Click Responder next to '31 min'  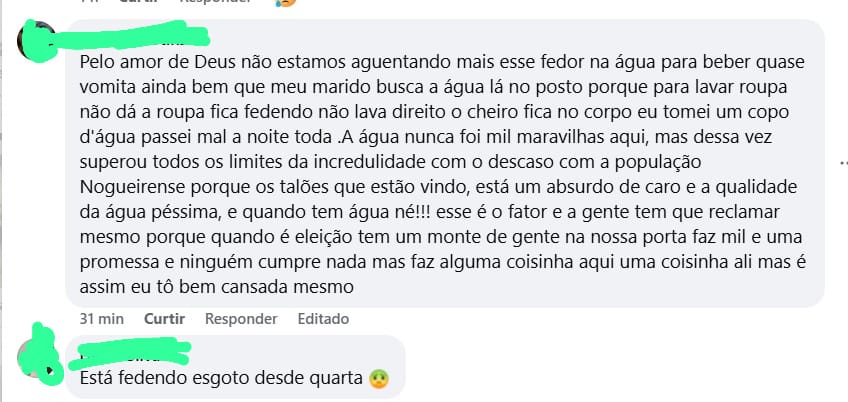pos(241,319)
